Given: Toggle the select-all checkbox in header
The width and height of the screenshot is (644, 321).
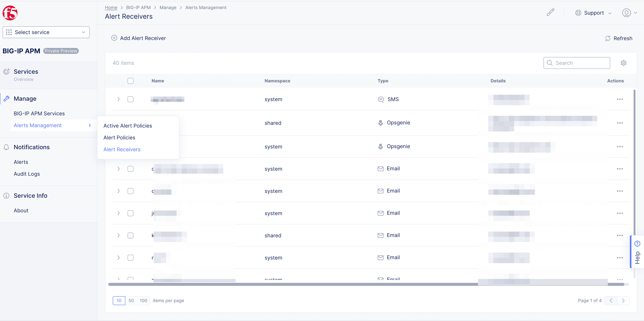Looking at the screenshot, I should [130, 81].
